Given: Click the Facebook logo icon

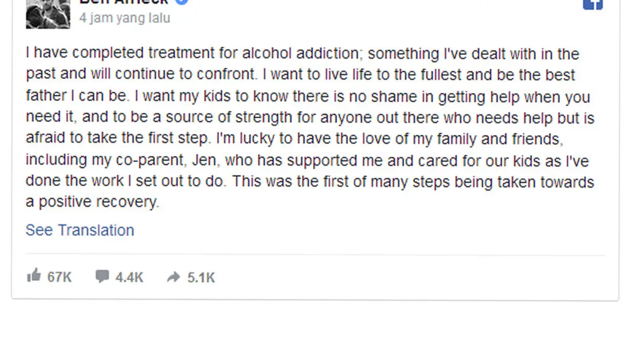Looking at the screenshot, I should point(593,4).
